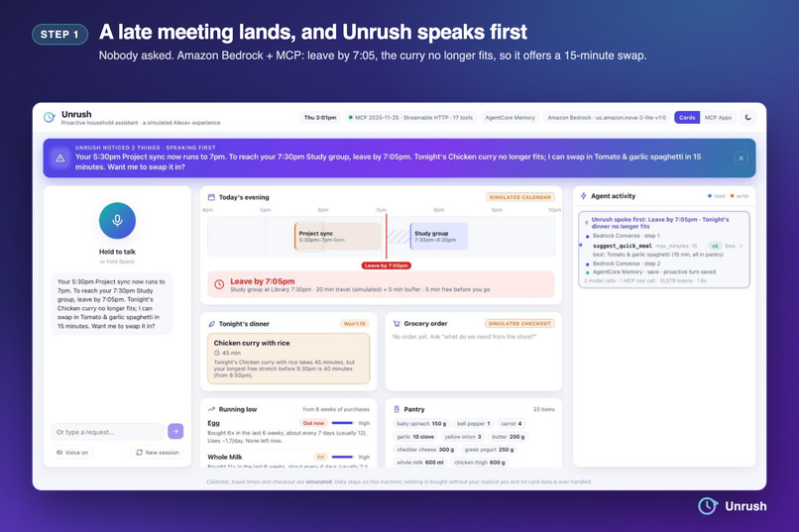Viewport: 799px width, 532px height.
Task: Click the Leave by 7:05pm timeline marker
Action: pyautogui.click(x=387, y=266)
